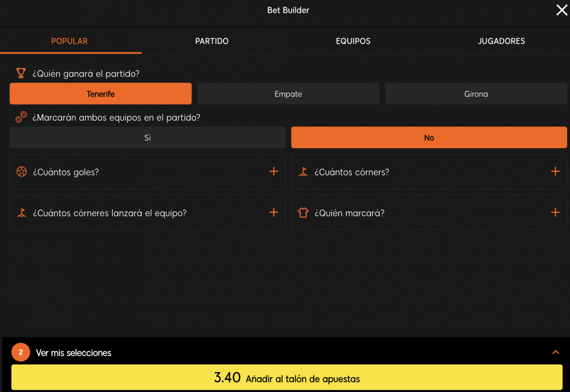This screenshot has height=392, width=570.
Task: Select Sí for both teams scoring
Action: (x=148, y=137)
